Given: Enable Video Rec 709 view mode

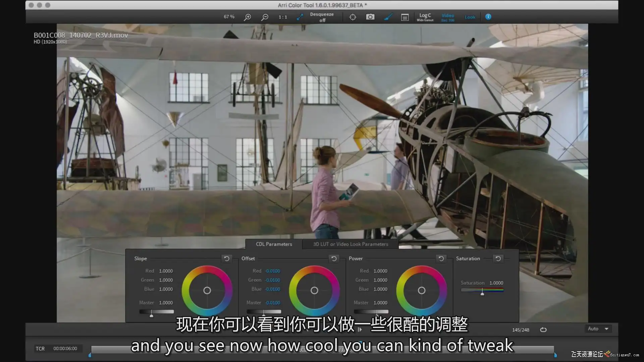Looking at the screenshot, I should pyautogui.click(x=447, y=17).
